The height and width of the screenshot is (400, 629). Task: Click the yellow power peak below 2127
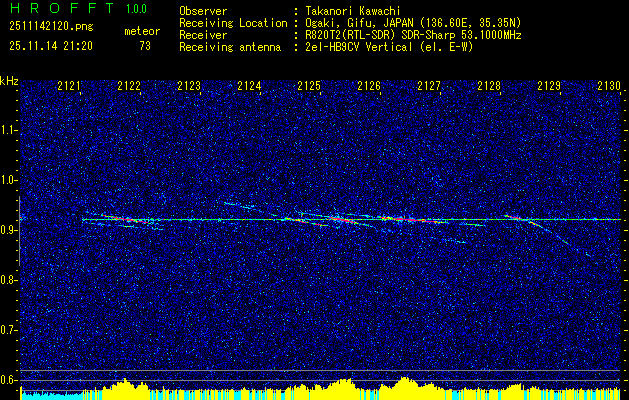404,386
